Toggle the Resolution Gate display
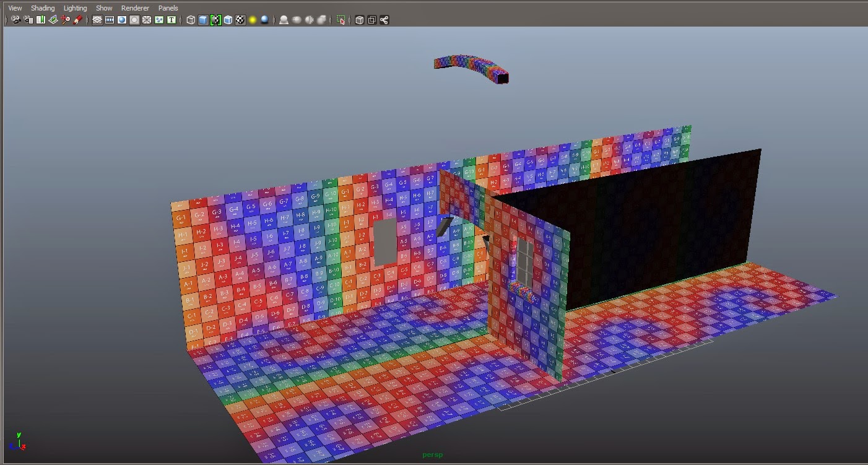Screen dimensions: 868x465 [122, 20]
